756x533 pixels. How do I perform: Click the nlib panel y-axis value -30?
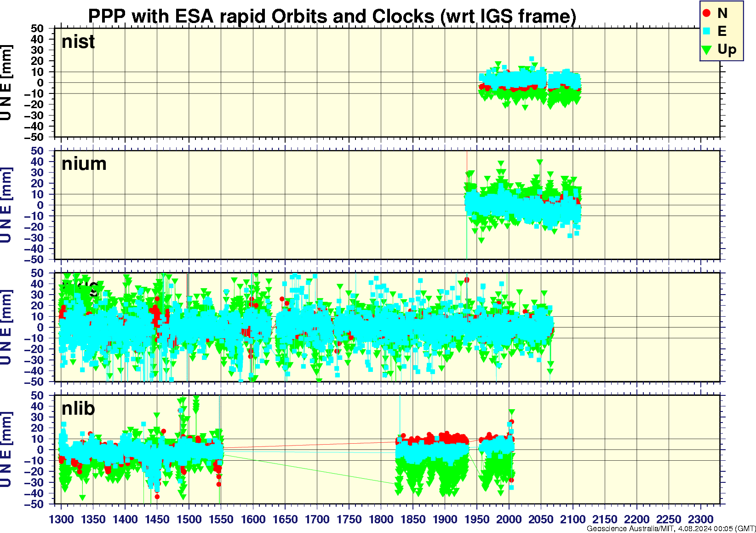click(34, 482)
